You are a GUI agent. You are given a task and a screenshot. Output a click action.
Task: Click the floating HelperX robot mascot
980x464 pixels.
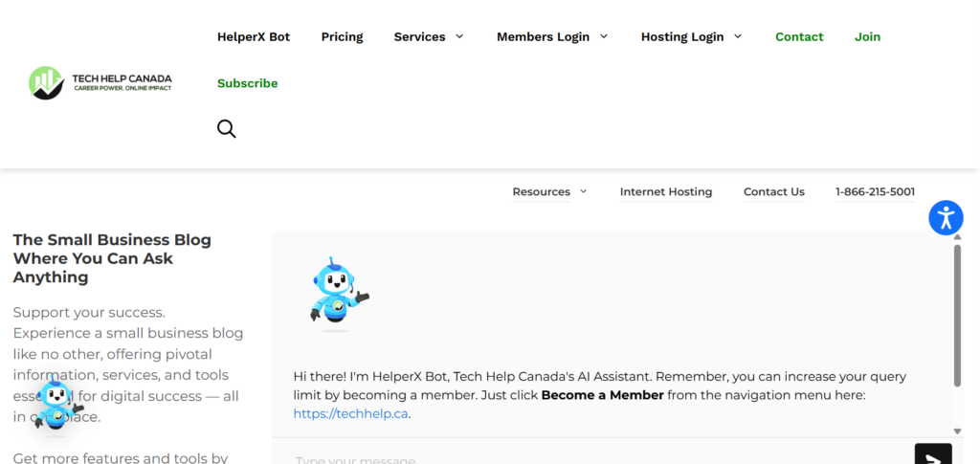coord(58,406)
